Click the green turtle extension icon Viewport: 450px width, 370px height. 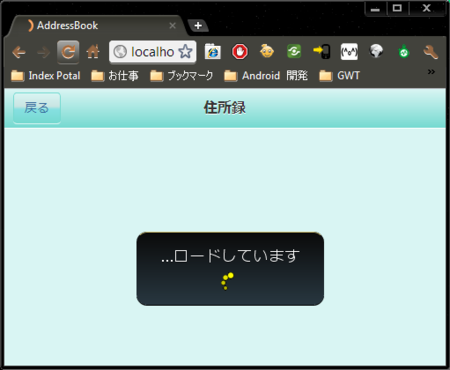pyautogui.click(x=404, y=52)
